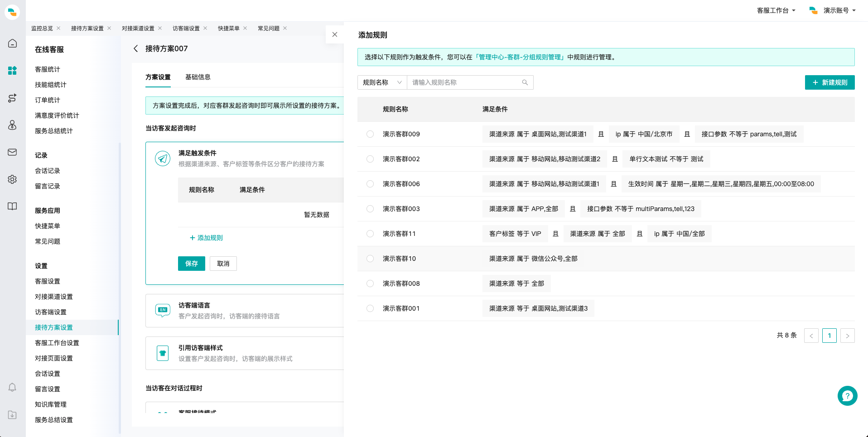
Task: Open the 引用访客端样式 settings card
Action: click(x=245, y=353)
